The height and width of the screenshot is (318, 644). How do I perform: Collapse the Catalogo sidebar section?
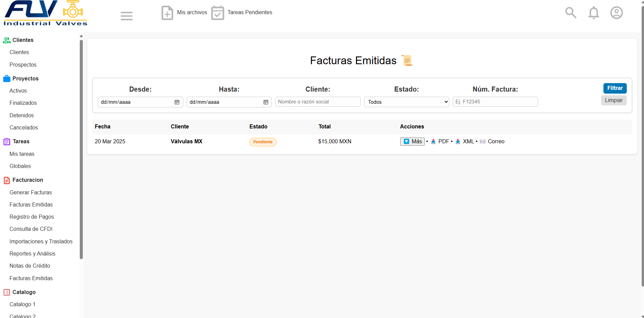tap(24, 292)
